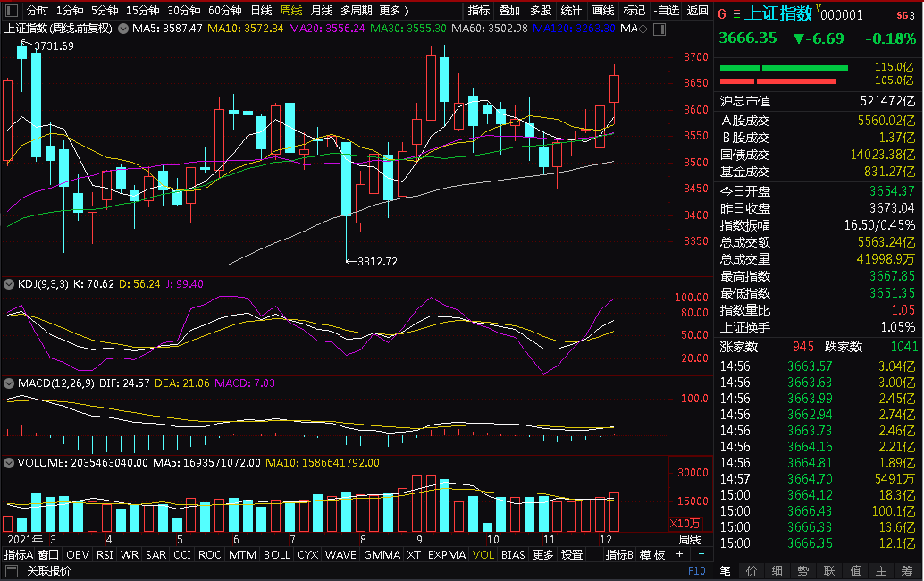This screenshot has width=924, height=581.
Task: Expand the 更多 periods menu
Action: 394,11
